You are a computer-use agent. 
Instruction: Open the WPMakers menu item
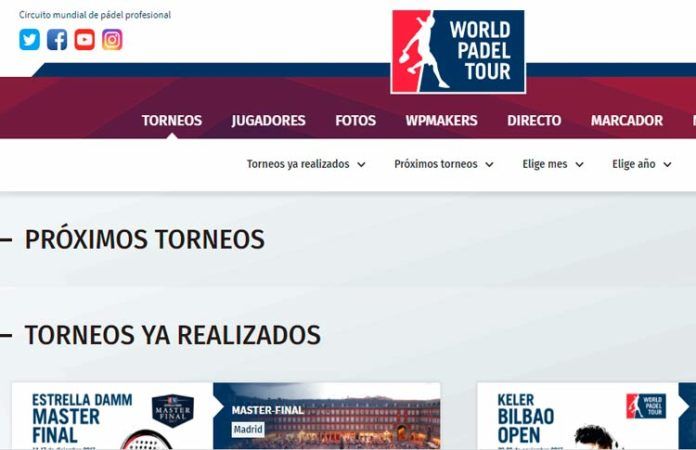point(441,120)
